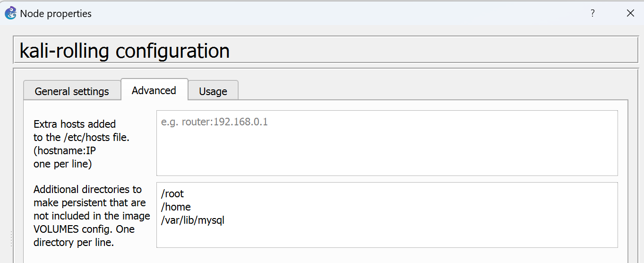Click the Additional directories label
This screenshot has height=263, width=644.
87,189
